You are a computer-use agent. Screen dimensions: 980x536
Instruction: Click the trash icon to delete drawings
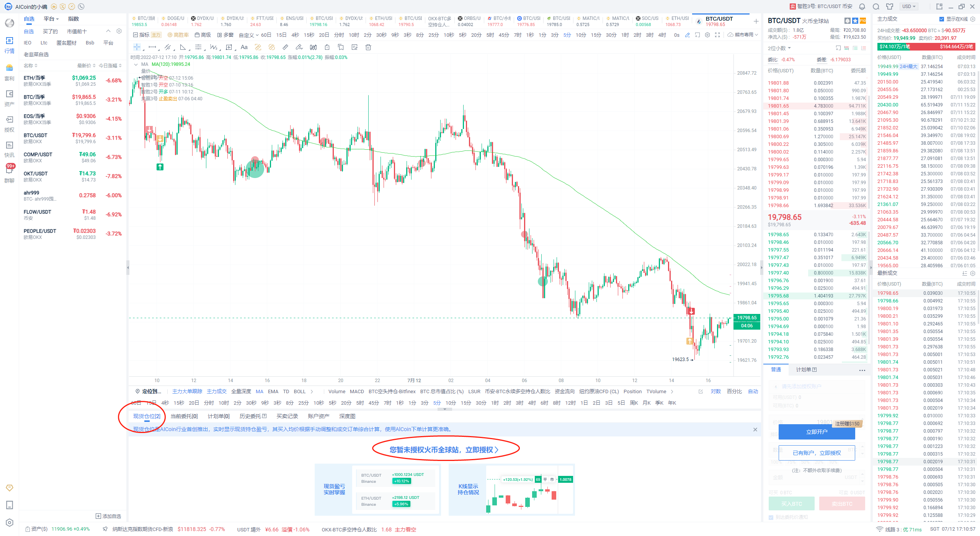pos(368,47)
